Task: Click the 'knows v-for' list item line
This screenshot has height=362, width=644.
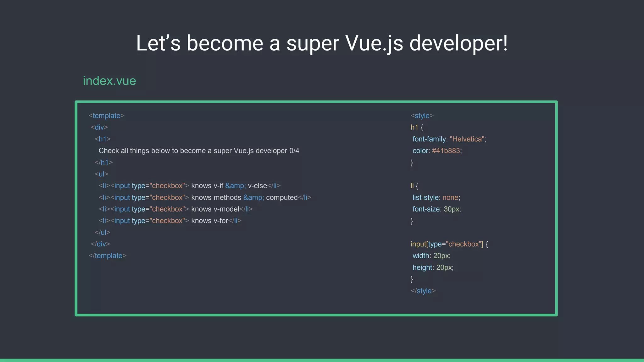Action: click(170, 221)
